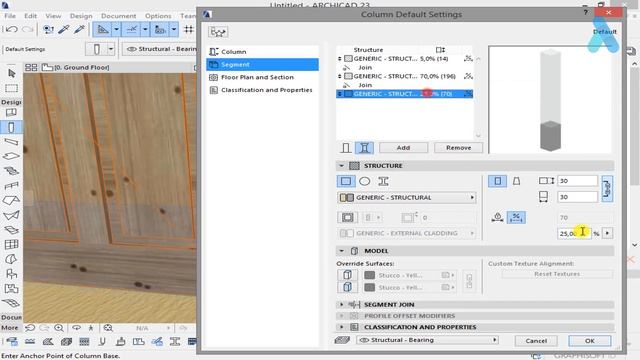This screenshot has height=360, width=640.
Task: Select the 70,0% (196) segment row
Action: [x=405, y=76]
